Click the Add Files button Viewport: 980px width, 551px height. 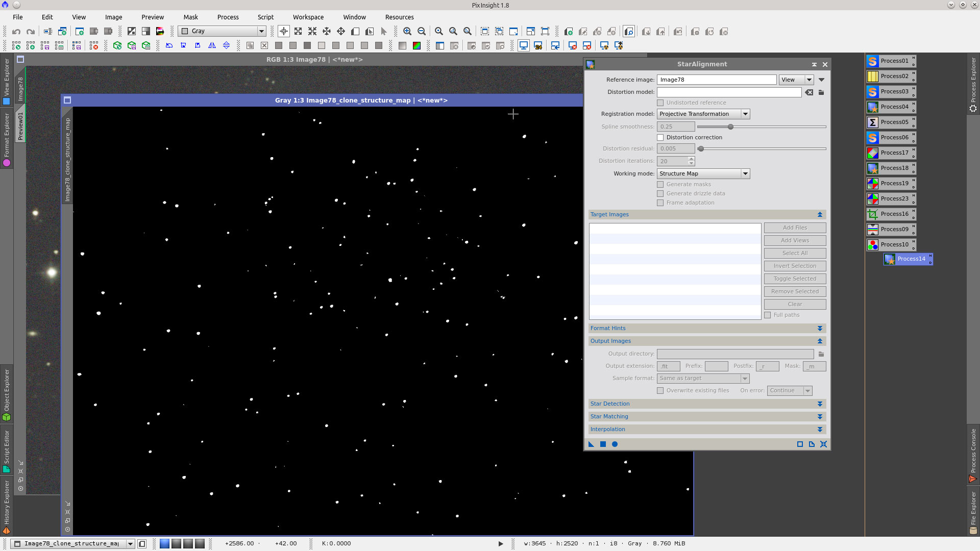pos(795,228)
